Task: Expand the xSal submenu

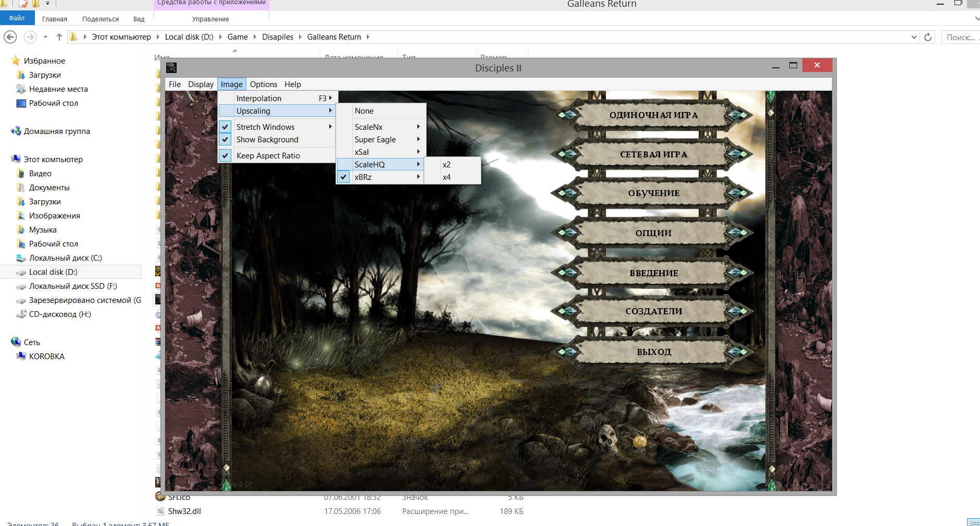Action: (381, 152)
